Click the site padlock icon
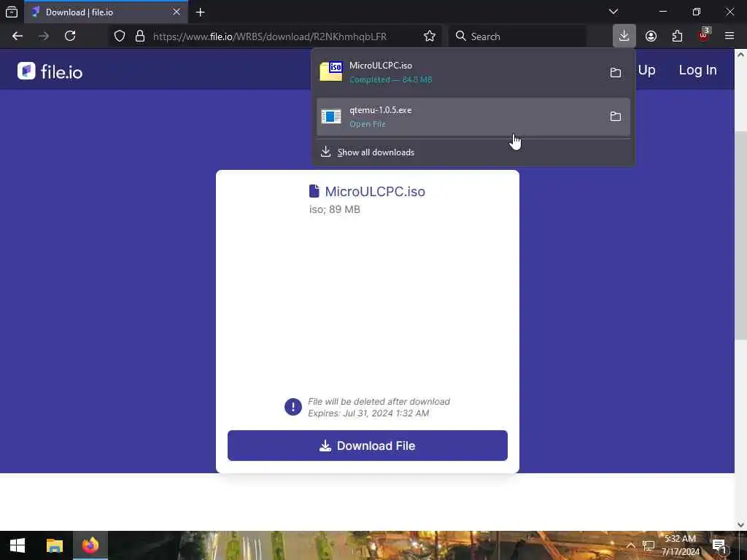Image resolution: width=747 pixels, height=560 pixels. click(140, 36)
